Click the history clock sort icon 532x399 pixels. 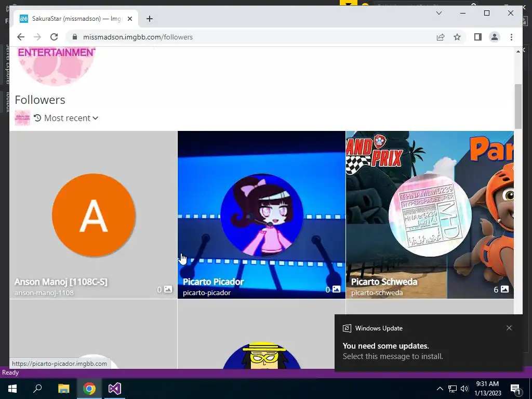(x=37, y=118)
